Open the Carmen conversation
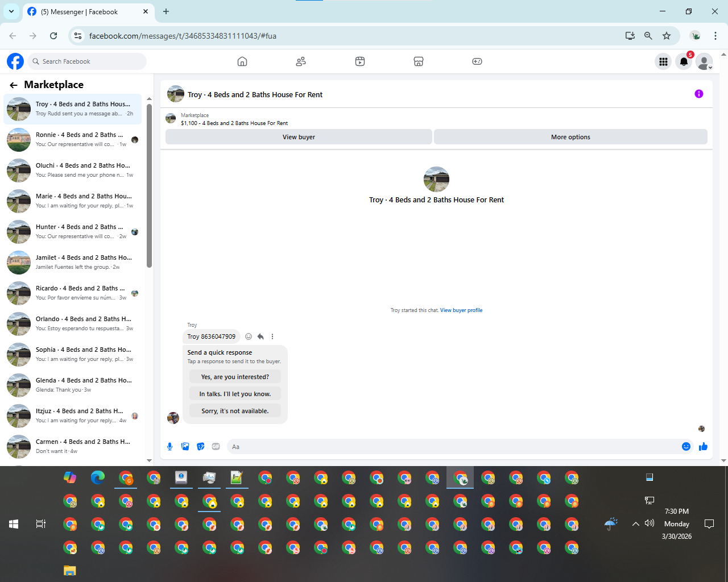This screenshot has height=582, width=728. click(73, 447)
